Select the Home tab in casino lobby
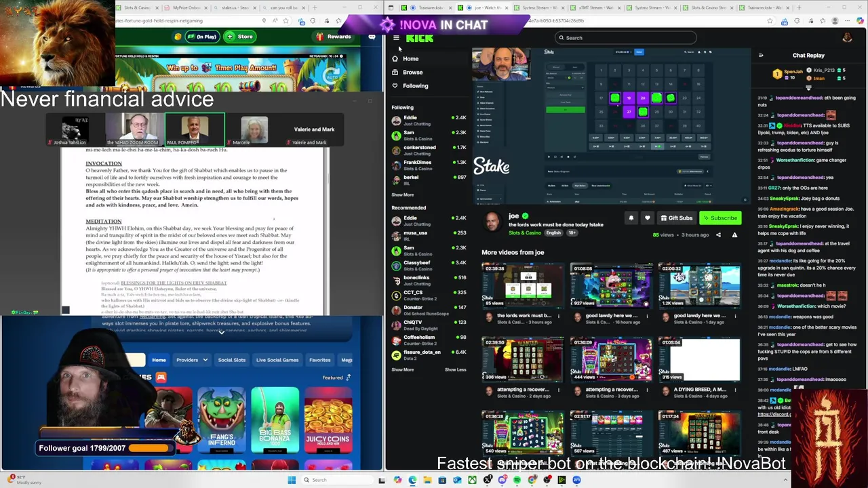 (159, 360)
